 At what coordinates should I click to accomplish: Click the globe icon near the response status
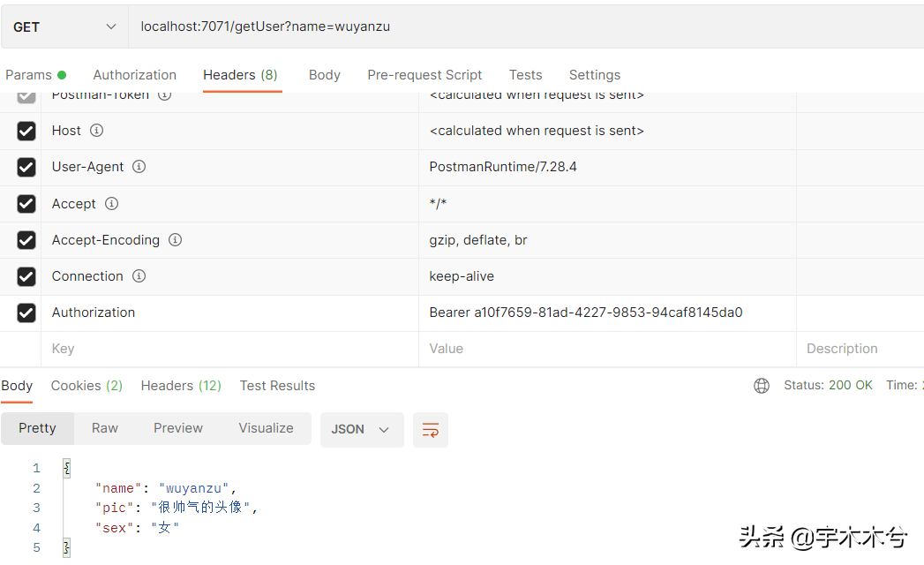762,385
